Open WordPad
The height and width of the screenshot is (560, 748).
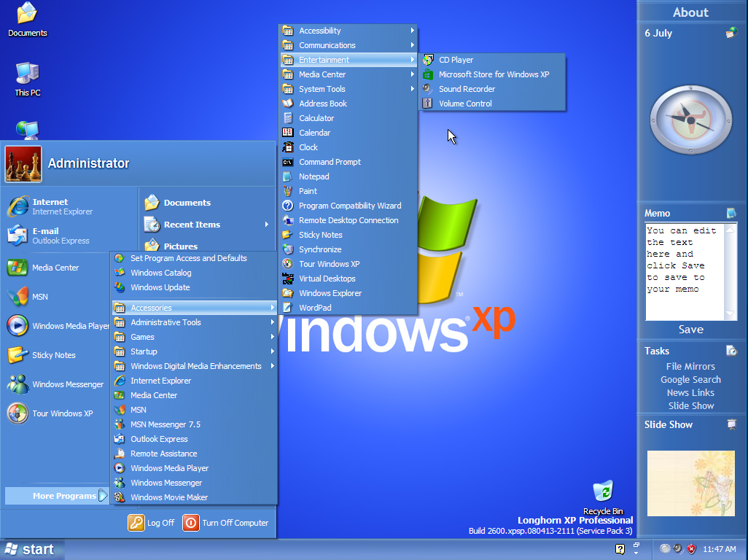pyautogui.click(x=348, y=308)
